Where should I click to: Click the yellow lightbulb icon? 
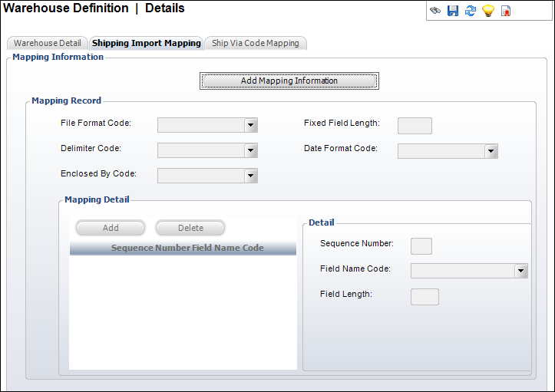(487, 12)
